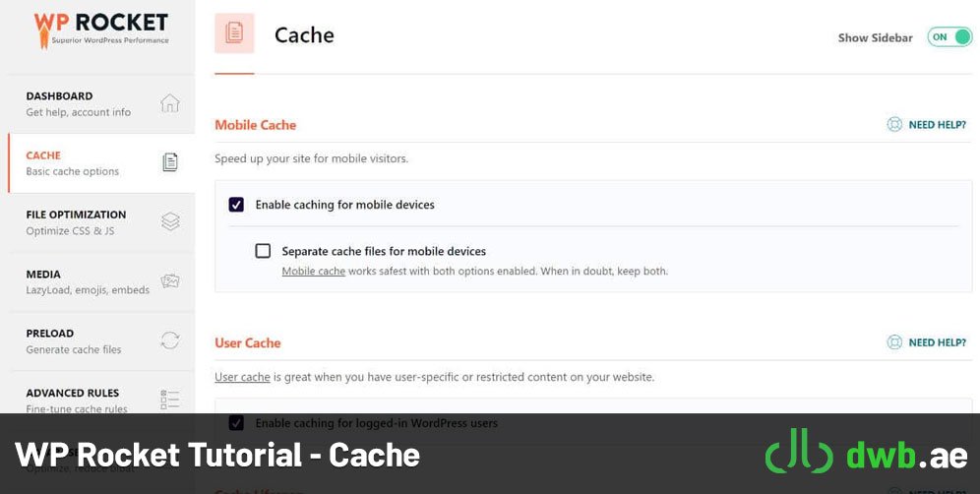Follow the User cache documentation link
This screenshot has height=494, width=980.
[242, 377]
